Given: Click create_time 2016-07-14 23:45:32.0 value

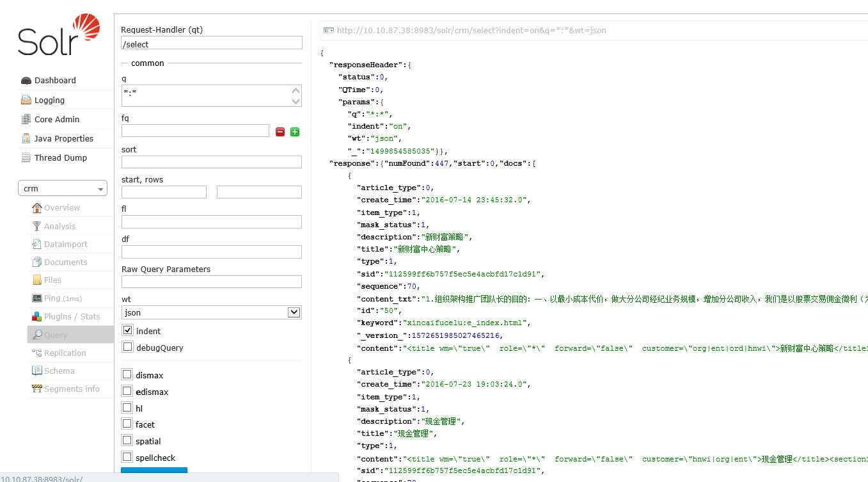Looking at the screenshot, I should [x=473, y=200].
